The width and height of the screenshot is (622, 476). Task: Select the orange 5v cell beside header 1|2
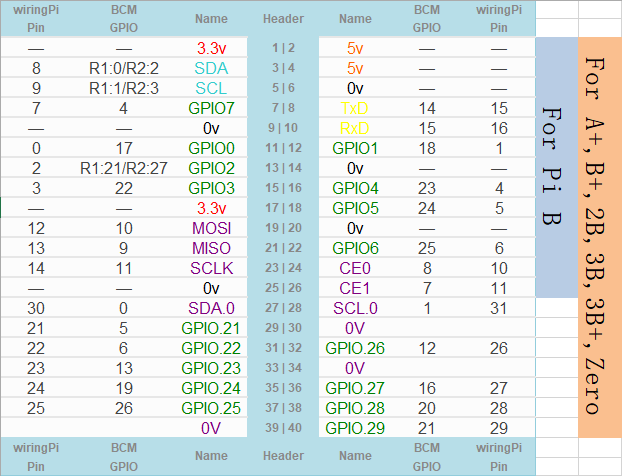tap(355, 48)
